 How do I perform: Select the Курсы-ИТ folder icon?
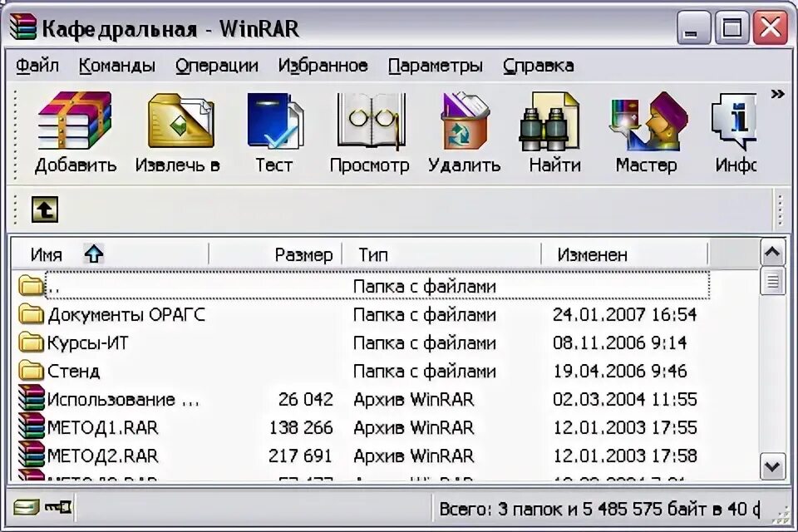tap(31, 342)
